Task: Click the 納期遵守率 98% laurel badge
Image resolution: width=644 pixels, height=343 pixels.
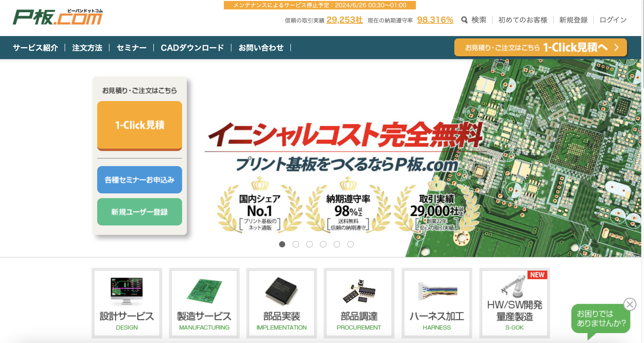Action: (x=348, y=205)
